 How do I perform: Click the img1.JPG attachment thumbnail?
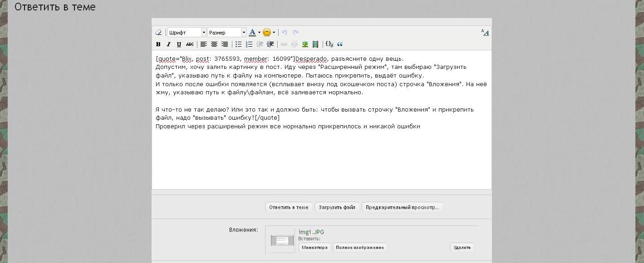tap(282, 240)
